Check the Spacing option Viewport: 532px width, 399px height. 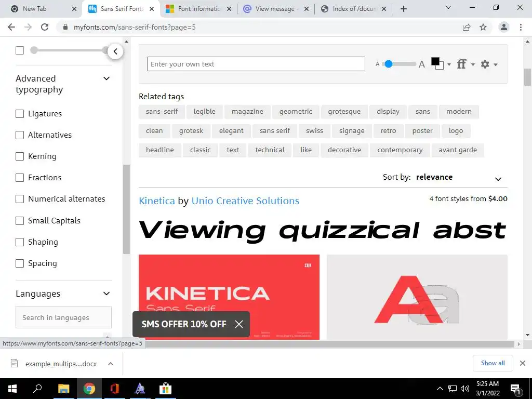[x=20, y=263]
